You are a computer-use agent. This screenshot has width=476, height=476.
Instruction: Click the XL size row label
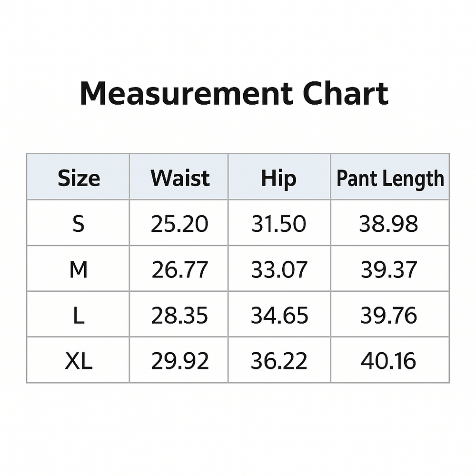(79, 361)
